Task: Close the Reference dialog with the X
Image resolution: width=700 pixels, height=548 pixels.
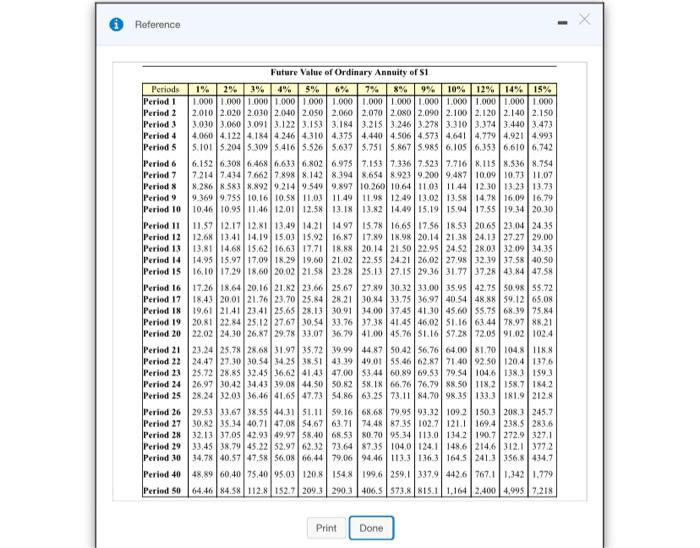Action: coord(584,19)
